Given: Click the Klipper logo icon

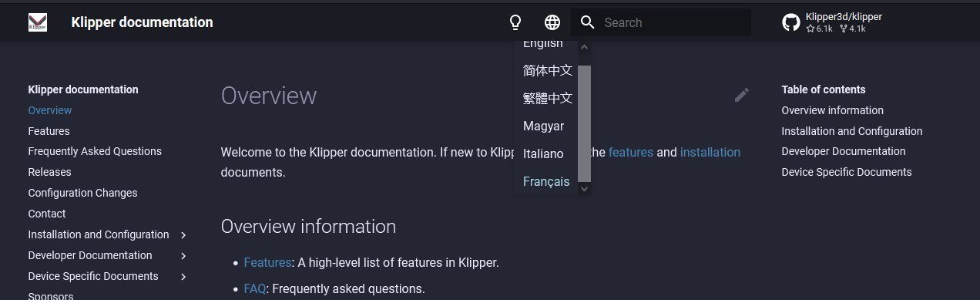Looking at the screenshot, I should [37, 22].
